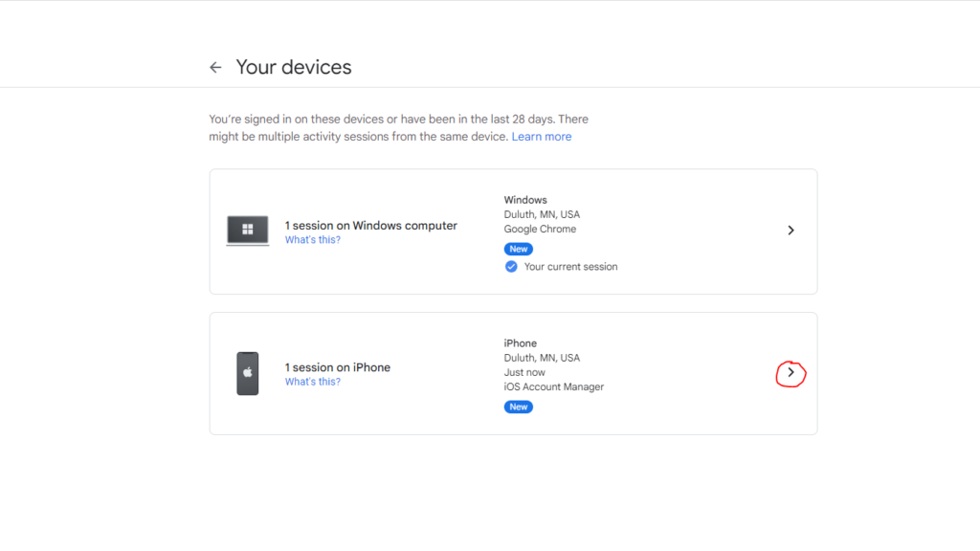Viewport: 980px width, 551px height.
Task: Click the New badge on the iPhone card
Action: pyautogui.click(x=518, y=407)
